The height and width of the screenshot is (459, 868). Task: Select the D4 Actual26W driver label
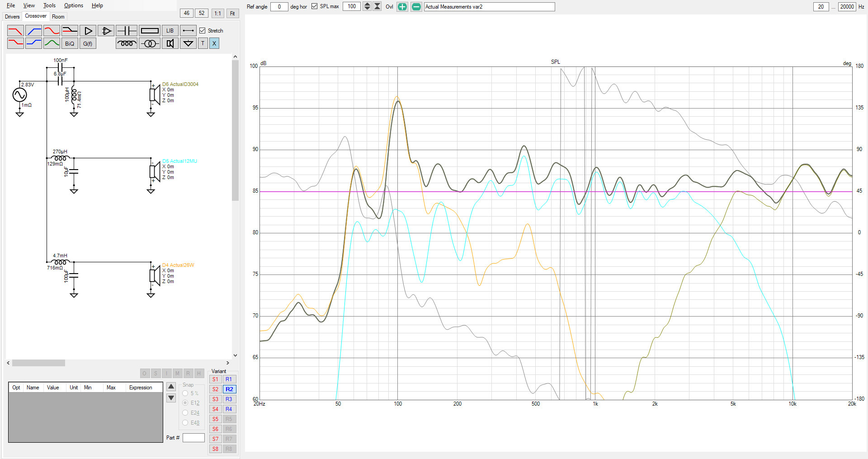click(x=178, y=265)
